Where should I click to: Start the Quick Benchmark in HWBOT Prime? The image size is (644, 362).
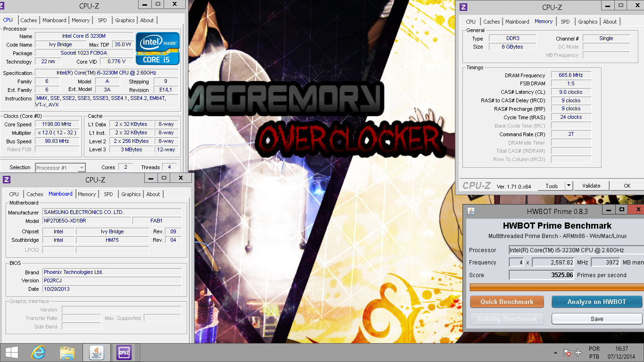507,302
